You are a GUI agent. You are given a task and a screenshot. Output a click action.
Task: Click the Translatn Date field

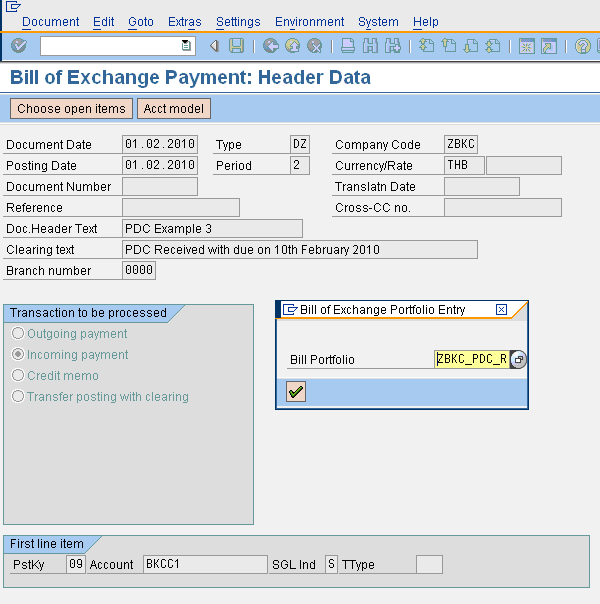point(482,186)
